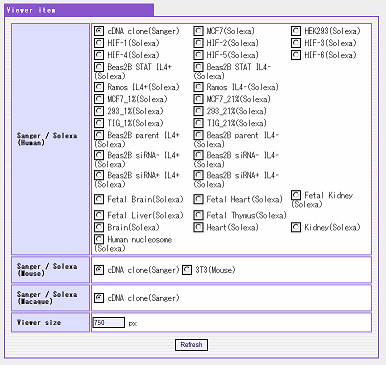
Task: Tick Beas2B siRNA+ IL4+ (Solexa) checkbox
Action: (99, 175)
